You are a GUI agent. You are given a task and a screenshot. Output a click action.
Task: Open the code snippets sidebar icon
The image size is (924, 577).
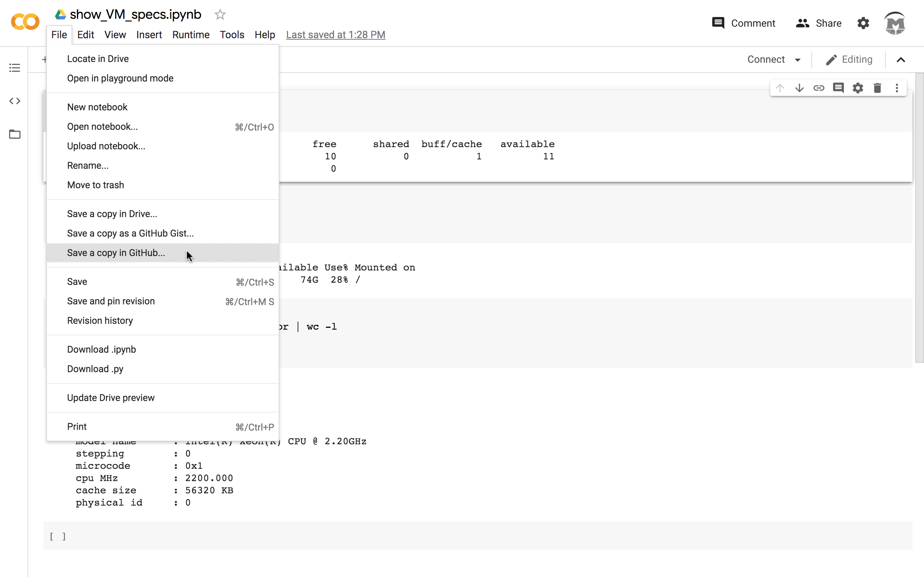tap(14, 101)
